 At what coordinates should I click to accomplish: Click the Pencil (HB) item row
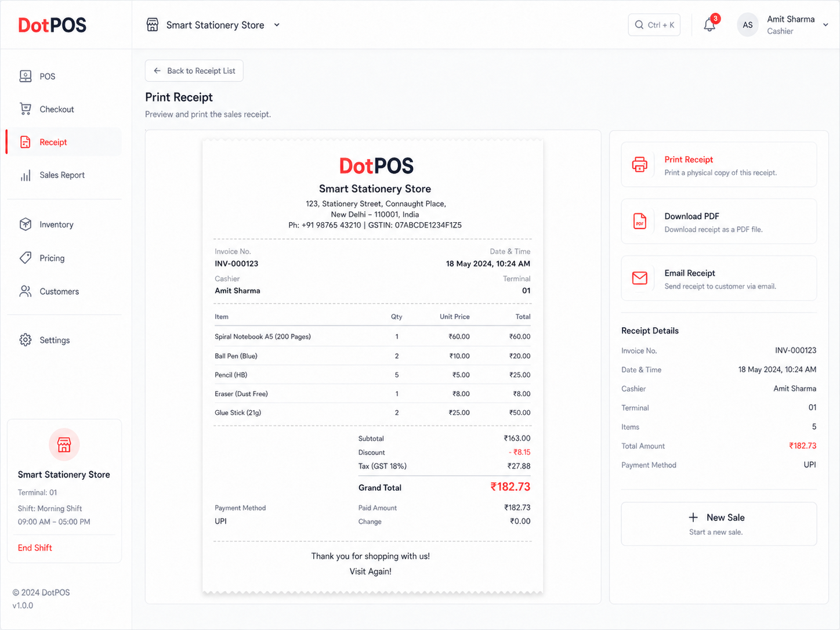(x=372, y=375)
